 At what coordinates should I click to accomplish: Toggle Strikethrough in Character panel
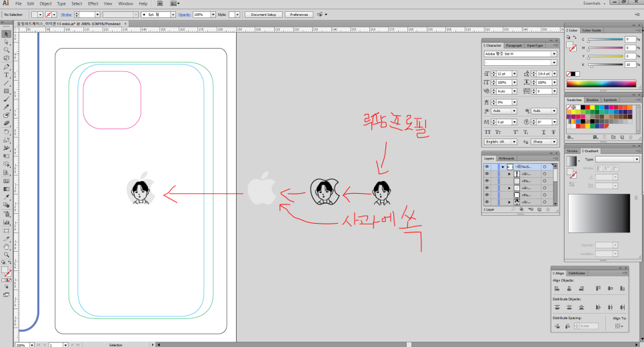553,132
